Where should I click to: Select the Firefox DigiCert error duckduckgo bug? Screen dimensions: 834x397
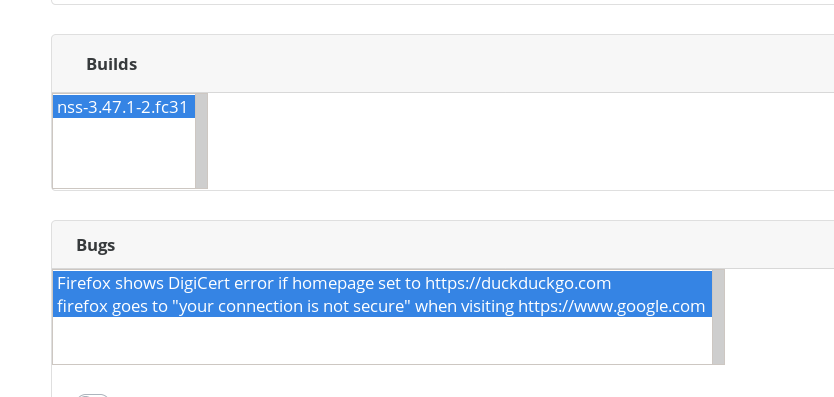pos(382,283)
